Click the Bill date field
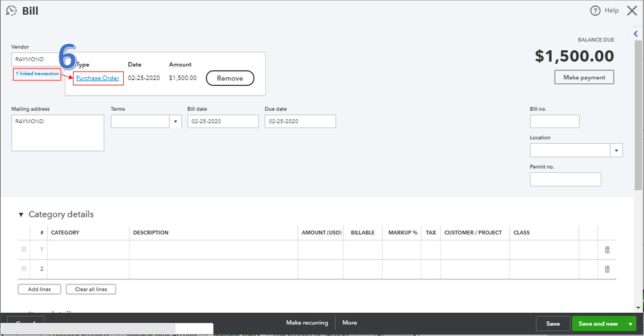This screenshot has width=644, height=336. point(223,121)
